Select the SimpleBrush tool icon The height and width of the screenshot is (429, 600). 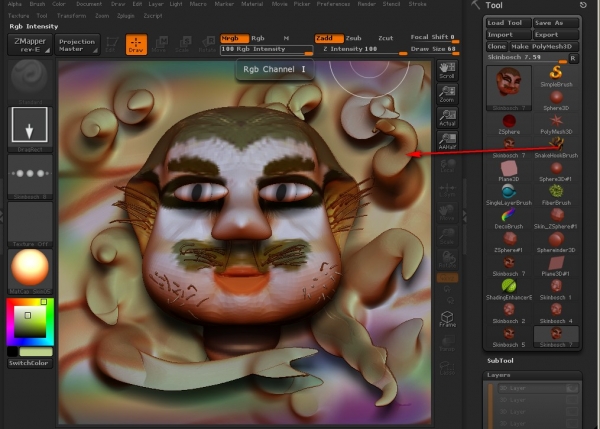[x=556, y=72]
